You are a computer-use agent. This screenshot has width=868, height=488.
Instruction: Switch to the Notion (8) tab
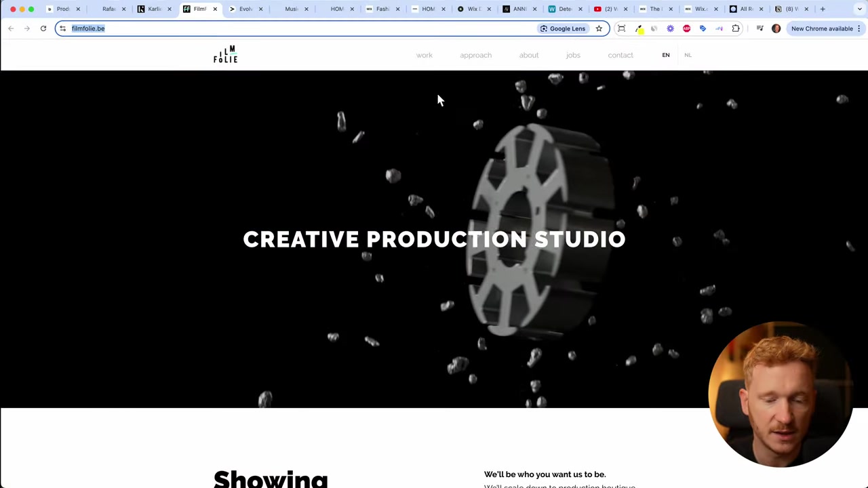791,9
